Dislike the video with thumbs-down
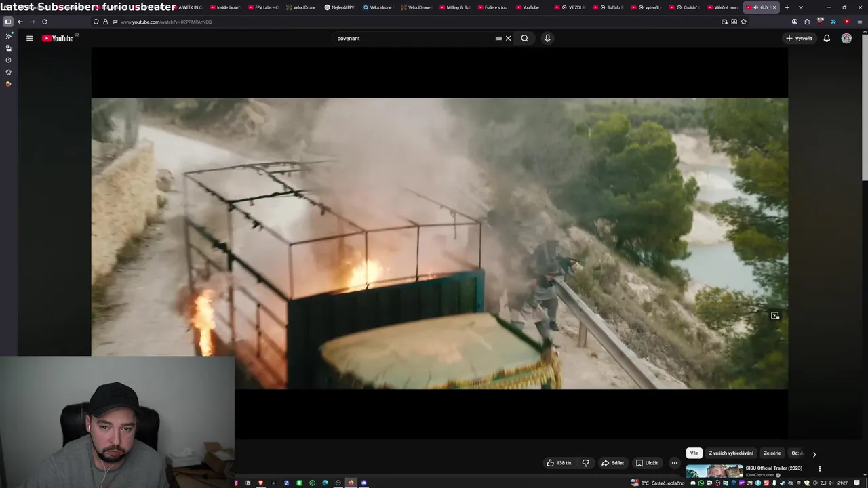 (x=586, y=463)
